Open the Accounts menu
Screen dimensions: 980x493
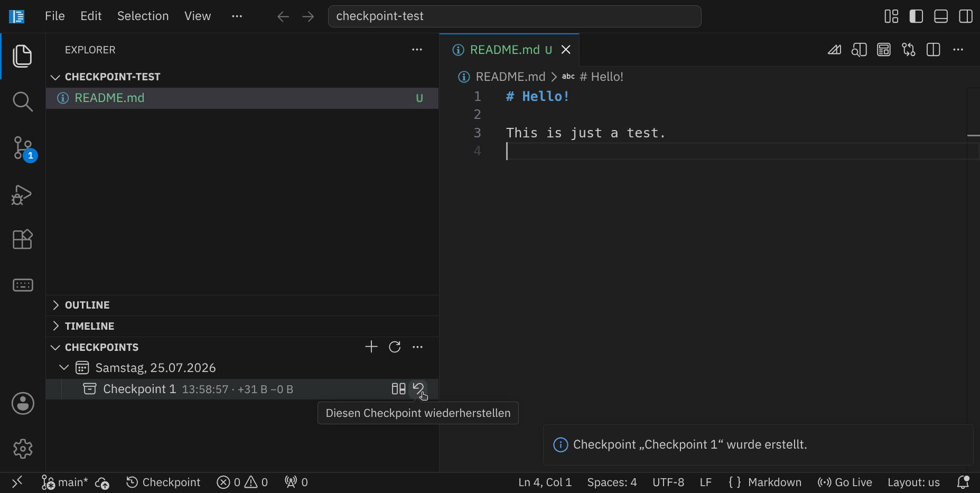(23, 404)
